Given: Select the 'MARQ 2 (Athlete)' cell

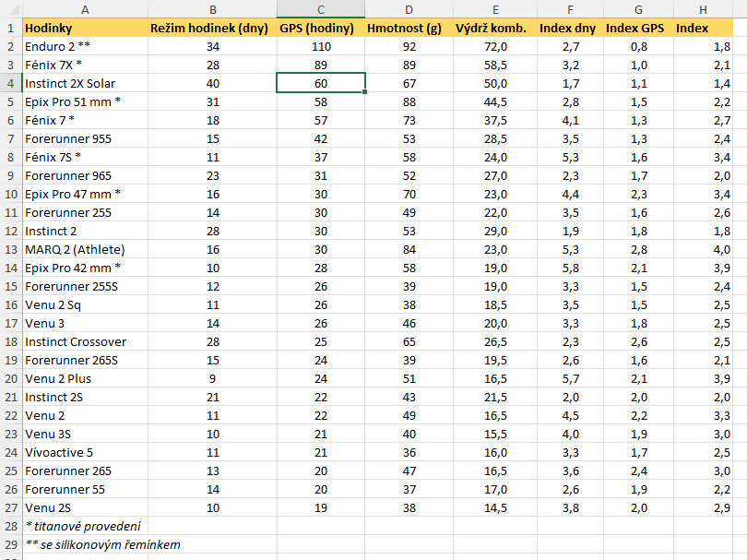Looking at the screenshot, I should 85,250.
